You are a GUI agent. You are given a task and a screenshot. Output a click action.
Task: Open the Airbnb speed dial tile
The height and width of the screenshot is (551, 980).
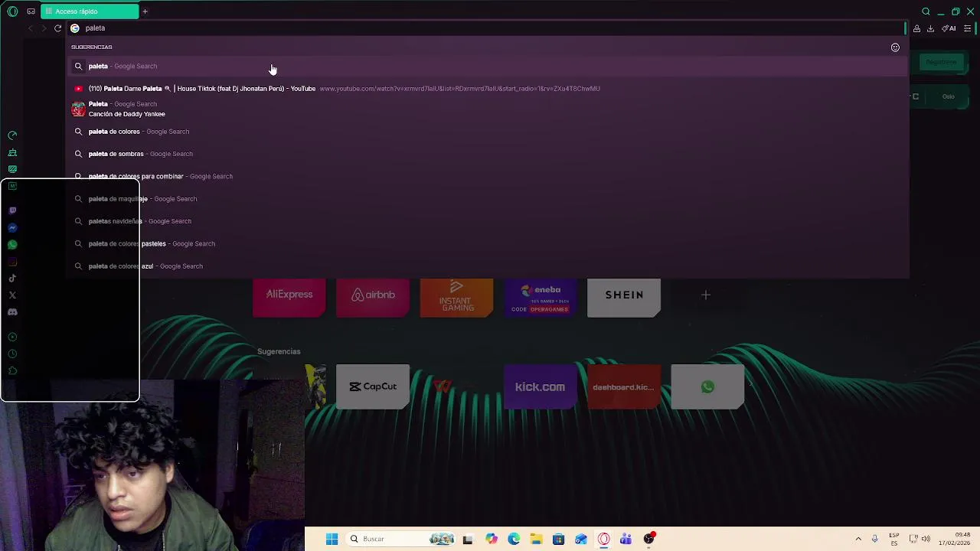(x=373, y=297)
